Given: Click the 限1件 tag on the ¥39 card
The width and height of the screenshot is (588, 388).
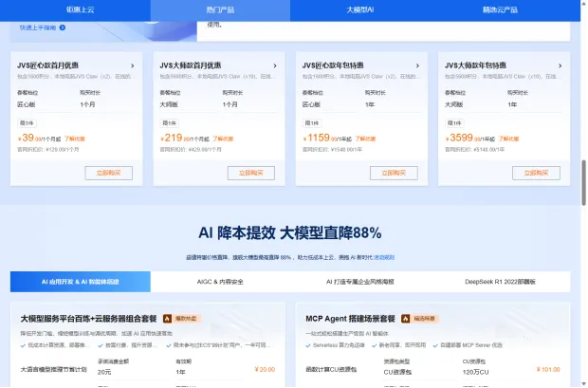Looking at the screenshot, I should [x=27, y=123].
